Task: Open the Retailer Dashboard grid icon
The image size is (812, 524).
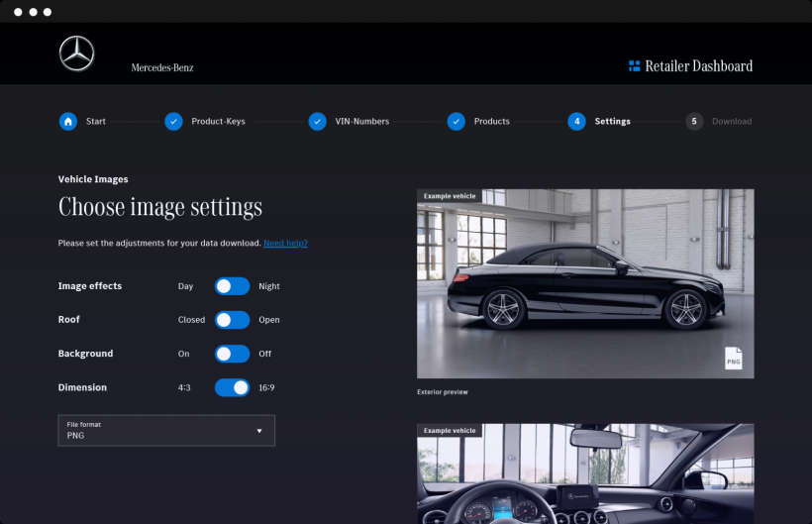Action: [634, 65]
